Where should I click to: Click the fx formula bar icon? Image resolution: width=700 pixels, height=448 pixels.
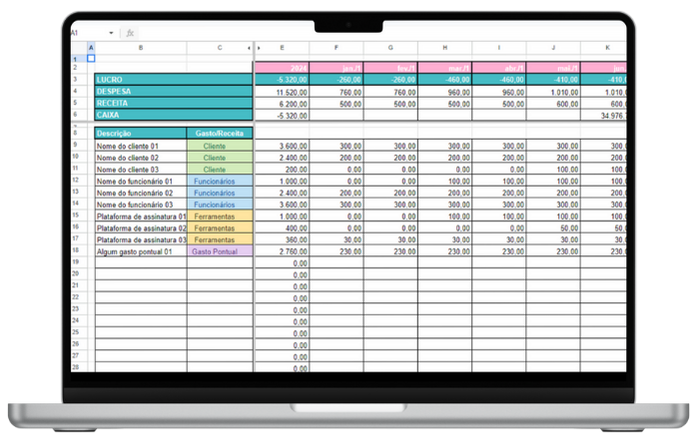(x=129, y=33)
